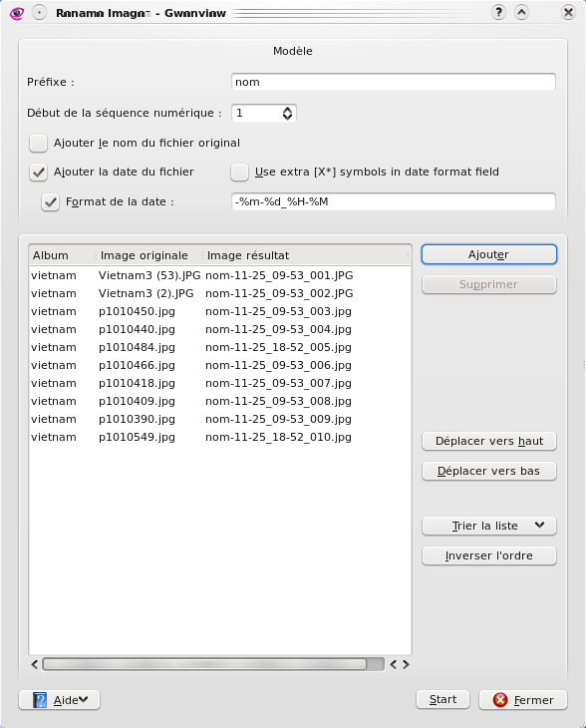Enable Use extra [X*] symbols checkbox

tap(240, 173)
